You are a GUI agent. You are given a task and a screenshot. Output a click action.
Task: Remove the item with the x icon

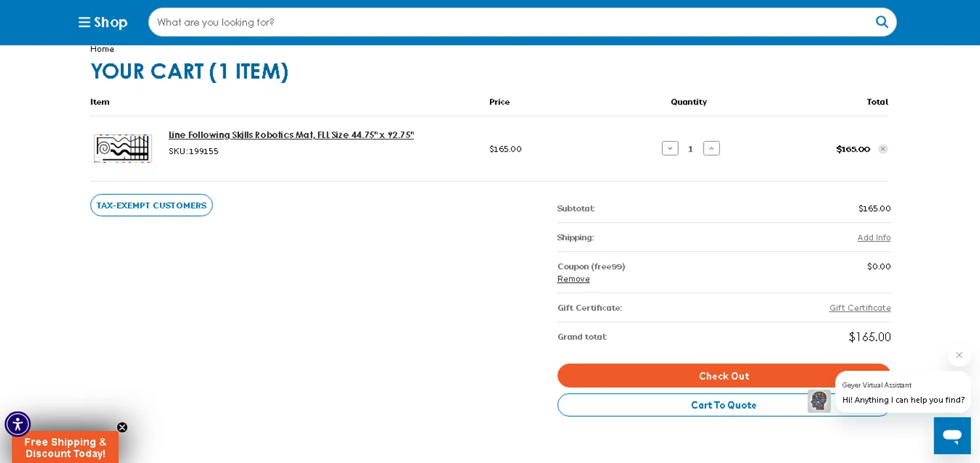point(883,149)
